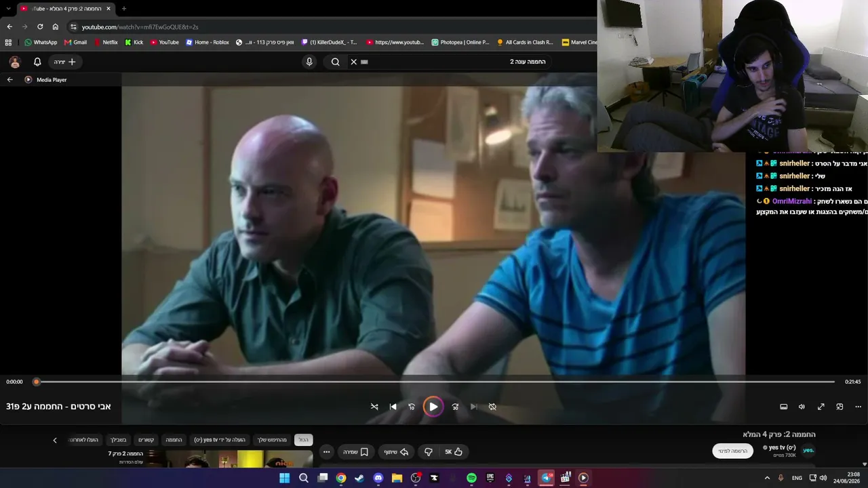Subscribe to yes tv channel (הרשמה למינוי)

[733, 451]
